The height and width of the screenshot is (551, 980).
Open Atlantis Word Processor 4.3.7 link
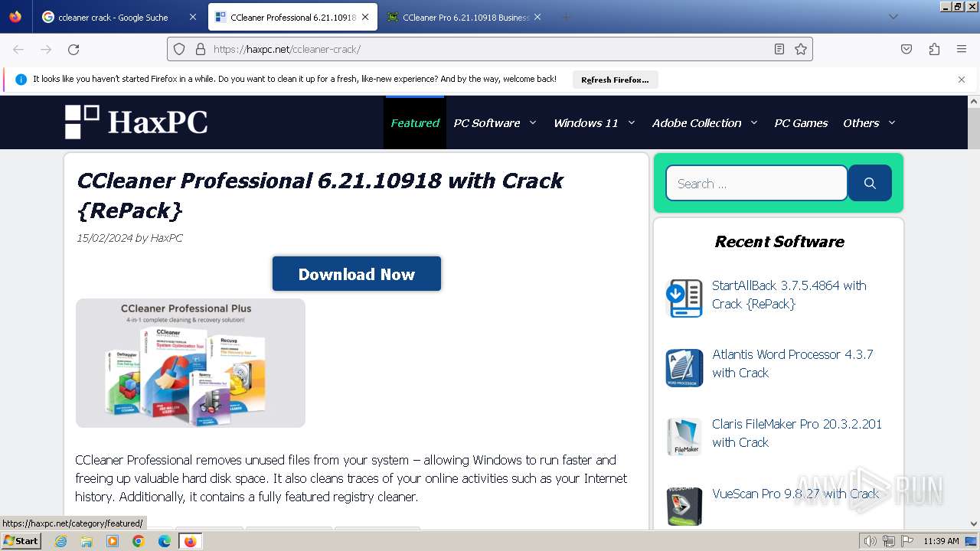792,364
